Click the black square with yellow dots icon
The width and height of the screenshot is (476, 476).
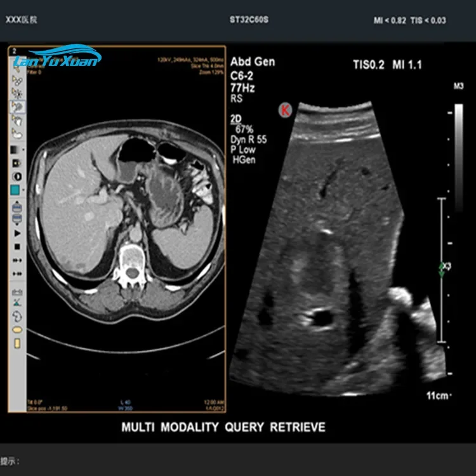pos(17,163)
